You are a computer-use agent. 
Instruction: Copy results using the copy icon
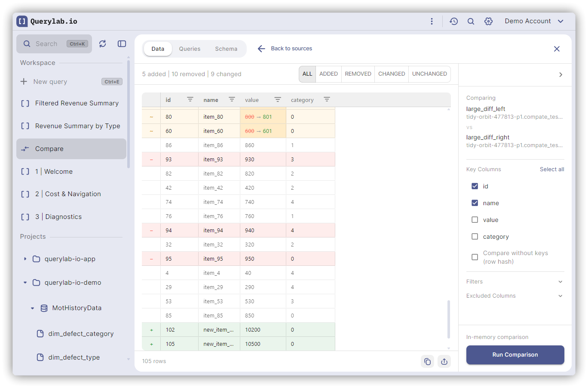427,362
